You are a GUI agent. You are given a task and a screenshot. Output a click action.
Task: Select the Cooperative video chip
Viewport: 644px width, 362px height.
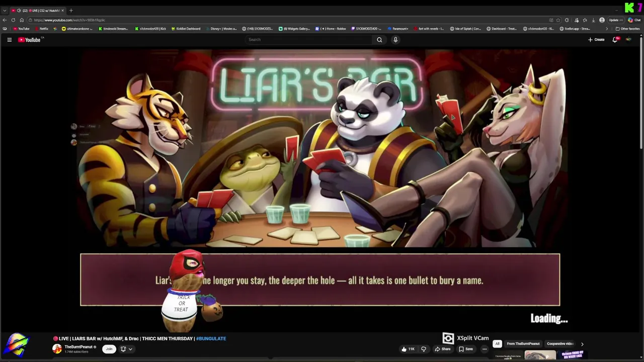tap(560, 344)
